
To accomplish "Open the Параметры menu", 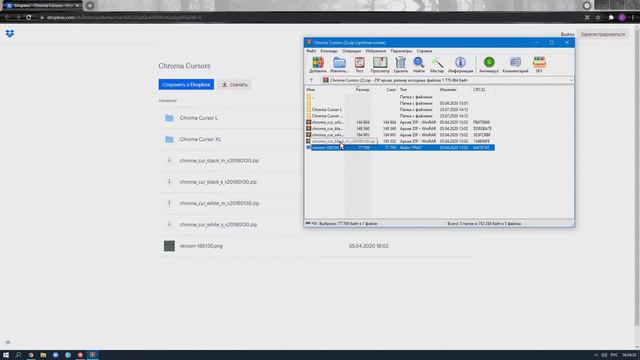I will pos(401,51).
